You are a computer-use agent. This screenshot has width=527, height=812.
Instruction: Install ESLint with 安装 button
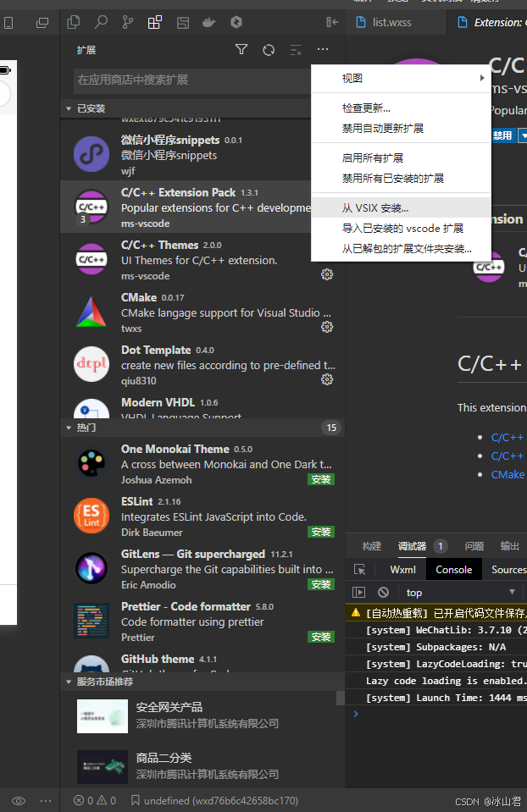(321, 532)
